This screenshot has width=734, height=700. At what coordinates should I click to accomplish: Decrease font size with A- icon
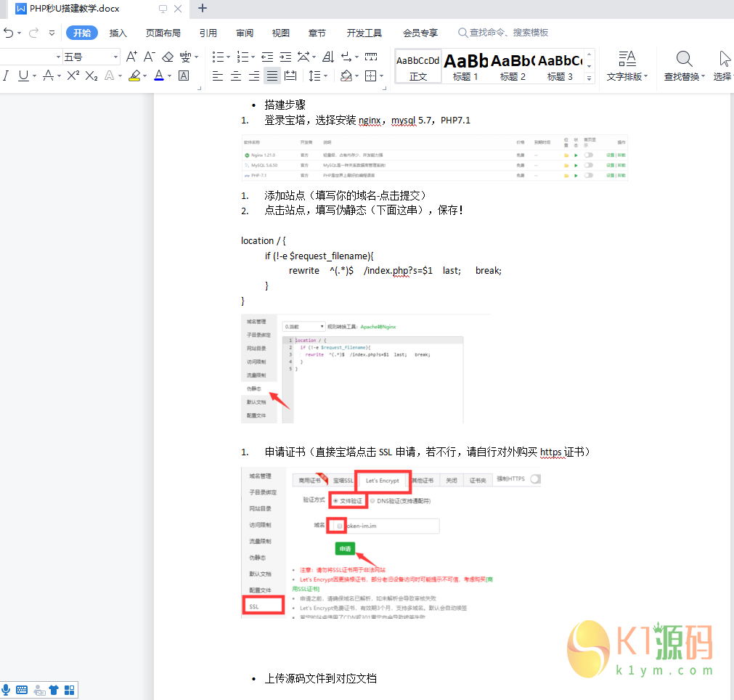(150, 57)
